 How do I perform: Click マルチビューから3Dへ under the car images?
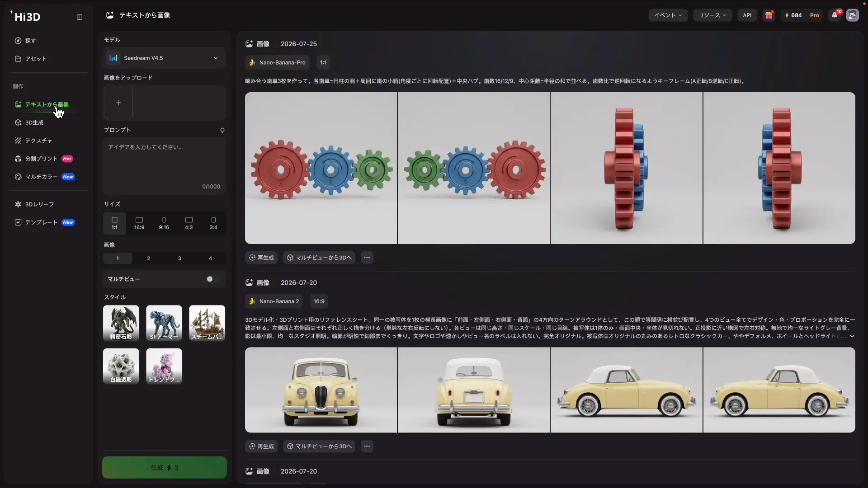(x=319, y=446)
